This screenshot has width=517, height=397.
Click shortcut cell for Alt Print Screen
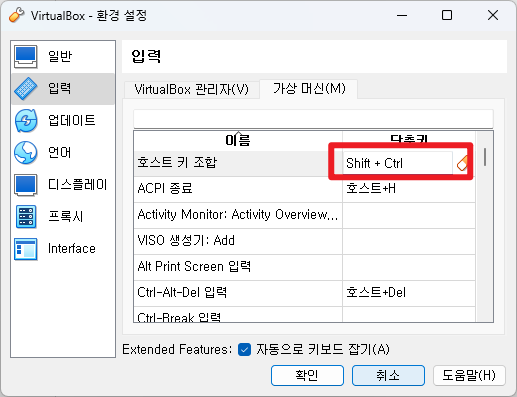pos(409,267)
